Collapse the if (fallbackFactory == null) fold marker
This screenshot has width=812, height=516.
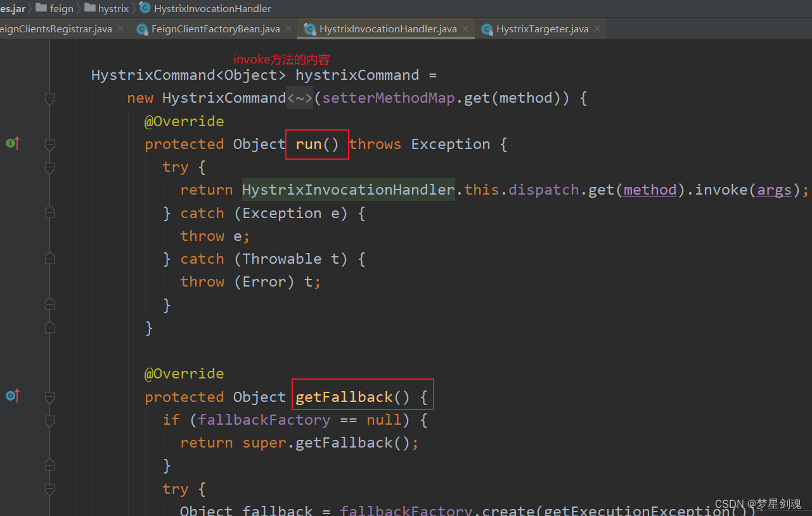[50, 420]
